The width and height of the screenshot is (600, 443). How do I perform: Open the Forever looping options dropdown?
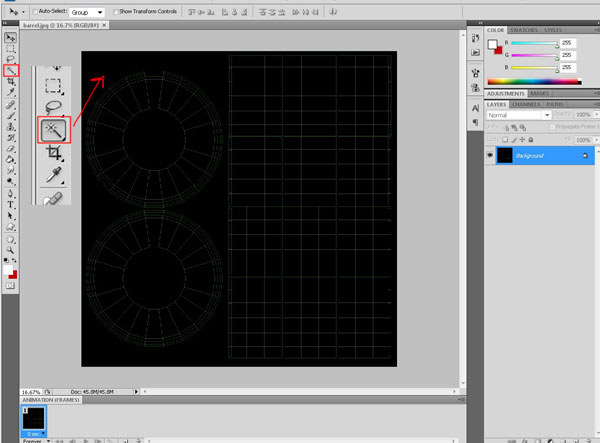click(x=35, y=439)
